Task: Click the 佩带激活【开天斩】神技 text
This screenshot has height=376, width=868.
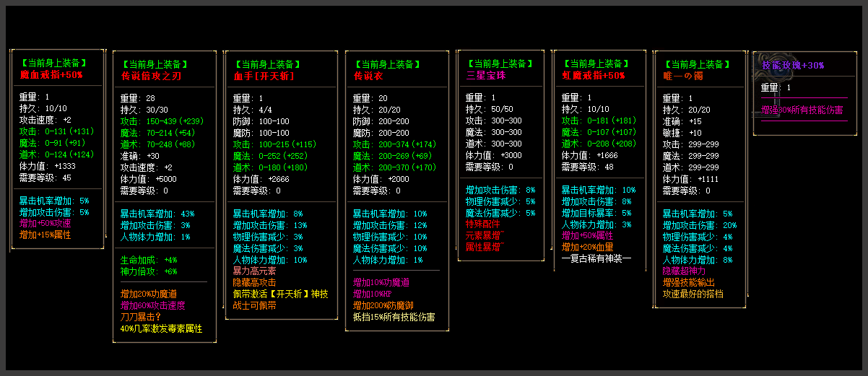Action: pos(280,294)
